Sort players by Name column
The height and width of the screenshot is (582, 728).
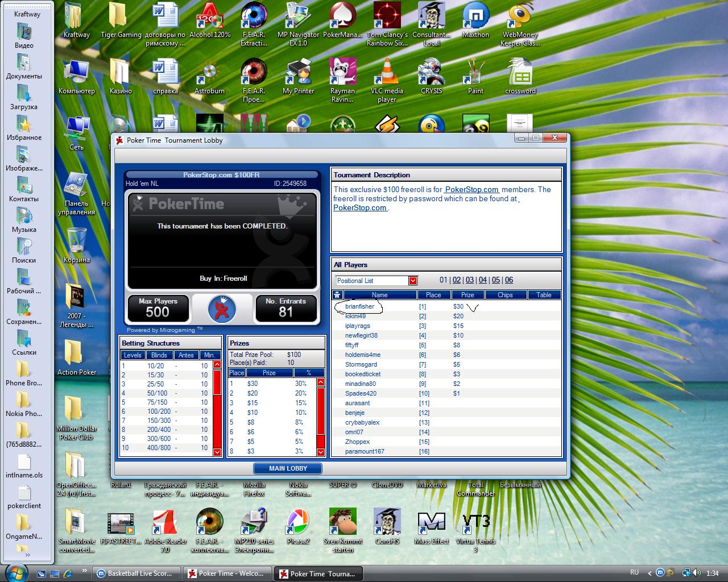pyautogui.click(x=379, y=295)
